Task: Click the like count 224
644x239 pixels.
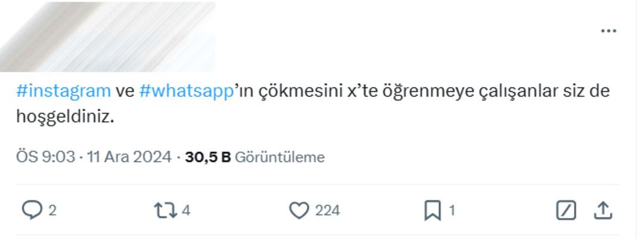Action: click(327, 210)
